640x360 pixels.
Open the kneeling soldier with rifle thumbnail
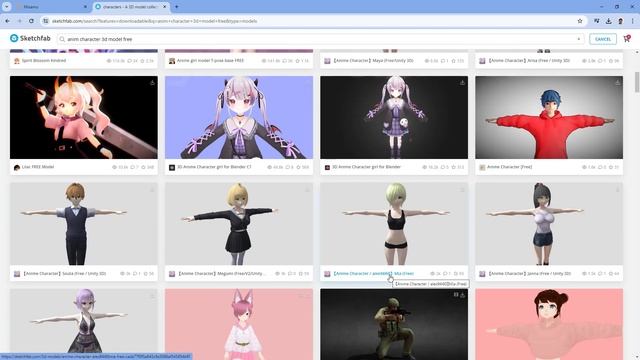click(394, 324)
